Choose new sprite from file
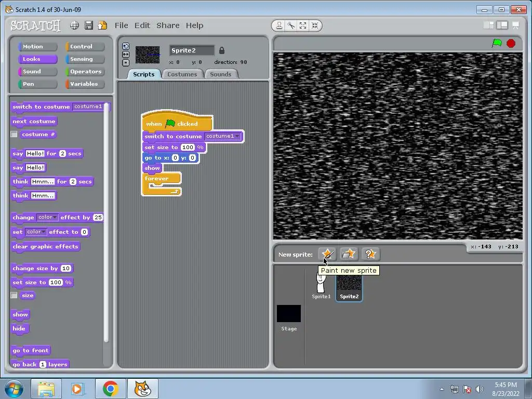The image size is (532, 399). click(x=349, y=254)
